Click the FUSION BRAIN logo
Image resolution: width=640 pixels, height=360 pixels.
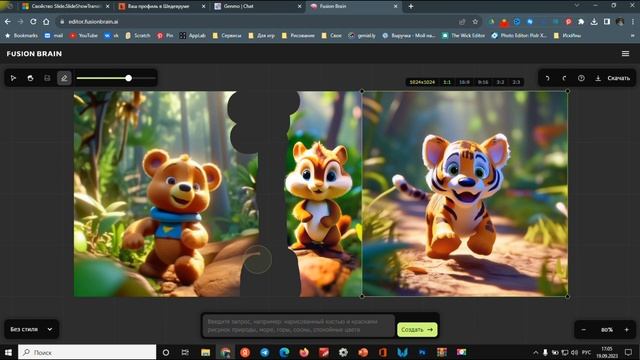click(34, 53)
